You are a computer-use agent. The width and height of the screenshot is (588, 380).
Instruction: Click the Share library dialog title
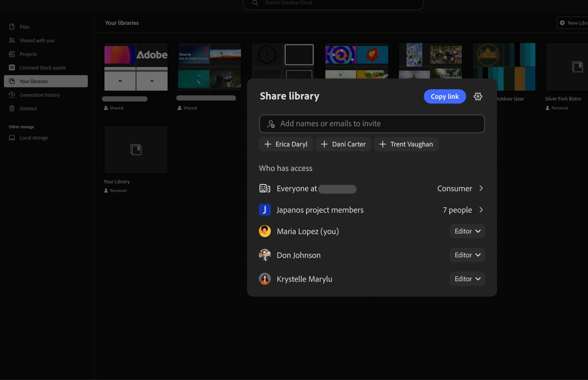289,96
